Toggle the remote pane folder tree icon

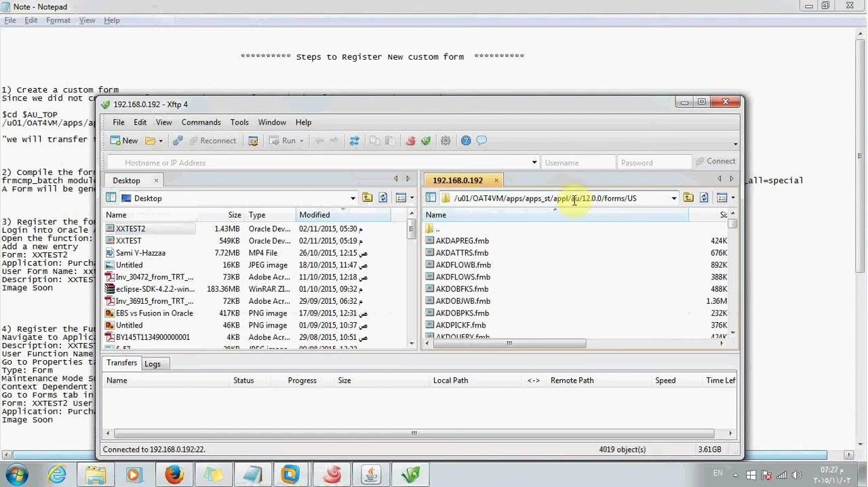431,198
